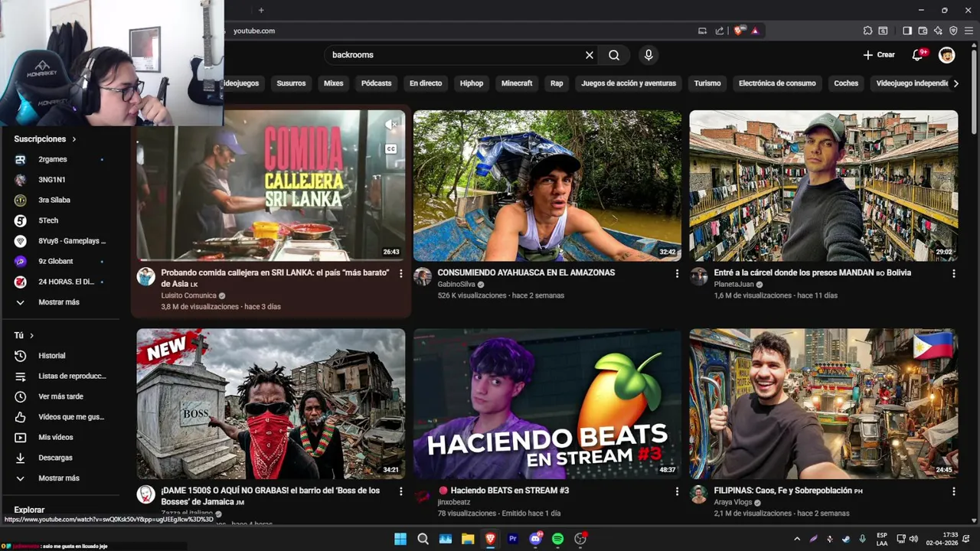Open Brave Rewards triangle icon
This screenshot has height=551, width=980.
755,31
